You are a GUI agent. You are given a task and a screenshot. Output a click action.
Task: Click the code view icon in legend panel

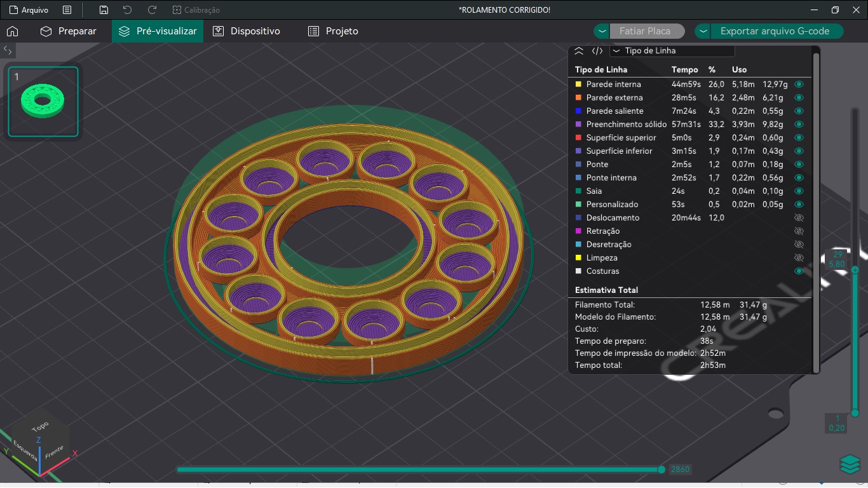tap(597, 51)
